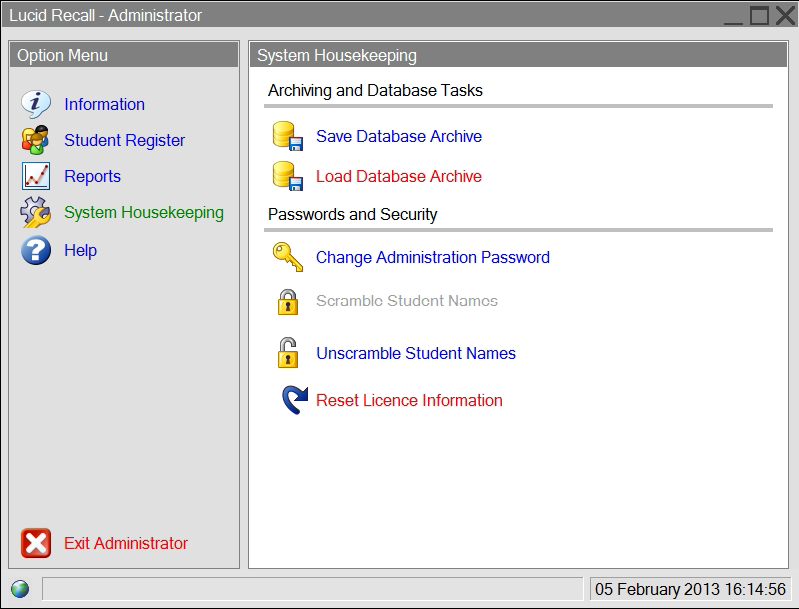Open the Student Register menu option
Image resolution: width=799 pixels, height=609 pixels.
coord(124,140)
